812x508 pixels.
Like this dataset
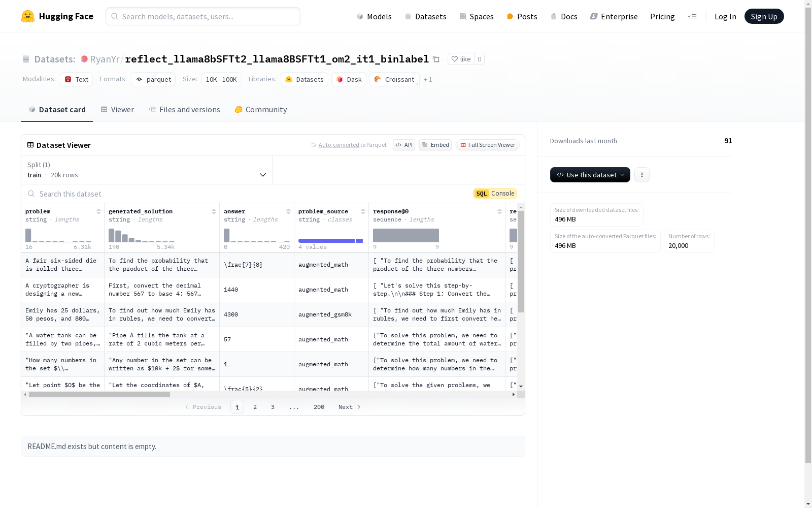(x=461, y=59)
